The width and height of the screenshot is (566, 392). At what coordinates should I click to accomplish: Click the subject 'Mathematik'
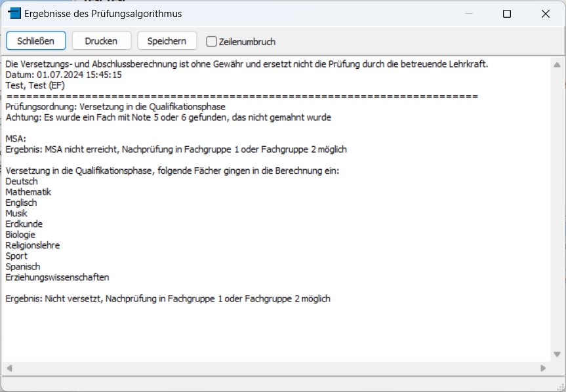click(x=28, y=192)
